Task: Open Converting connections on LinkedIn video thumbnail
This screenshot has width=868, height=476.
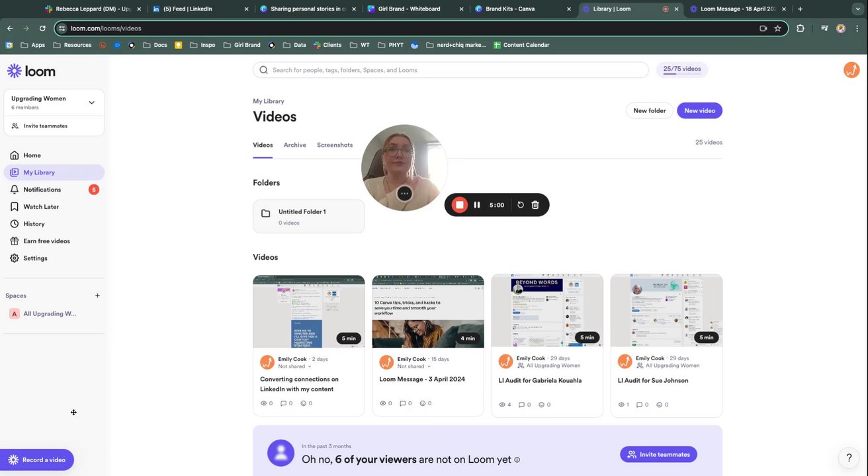Action: tap(309, 311)
